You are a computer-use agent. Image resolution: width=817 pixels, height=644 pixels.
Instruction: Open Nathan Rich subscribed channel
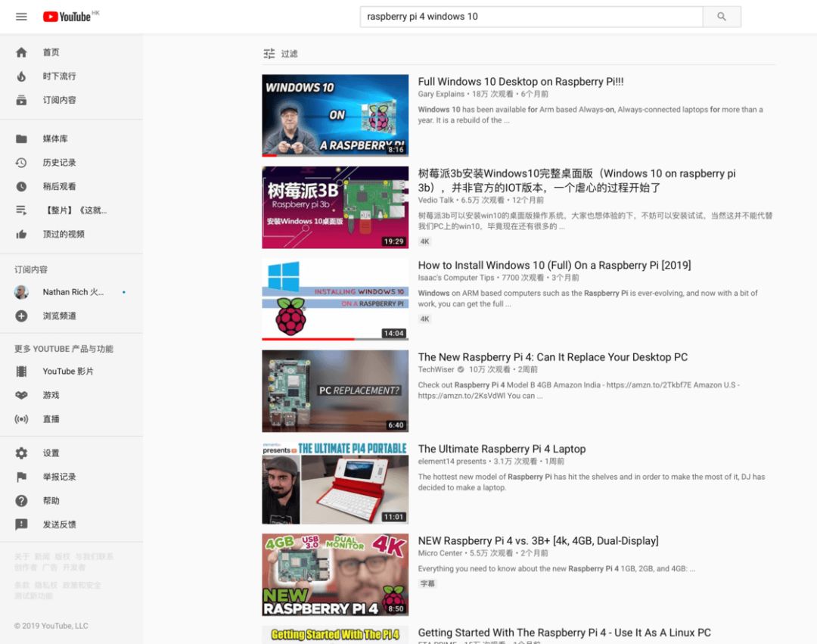(71, 292)
